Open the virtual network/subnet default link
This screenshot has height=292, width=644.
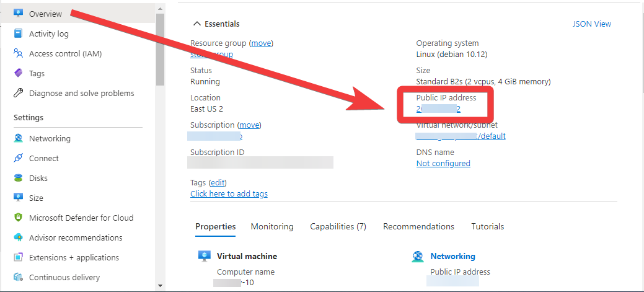(x=461, y=136)
